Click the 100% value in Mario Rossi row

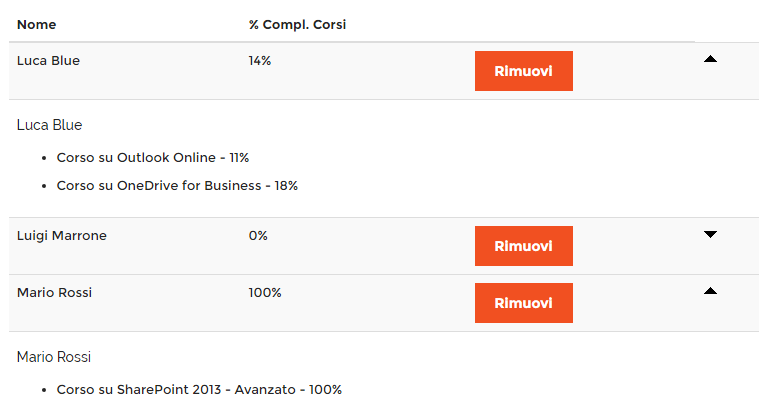tap(265, 292)
